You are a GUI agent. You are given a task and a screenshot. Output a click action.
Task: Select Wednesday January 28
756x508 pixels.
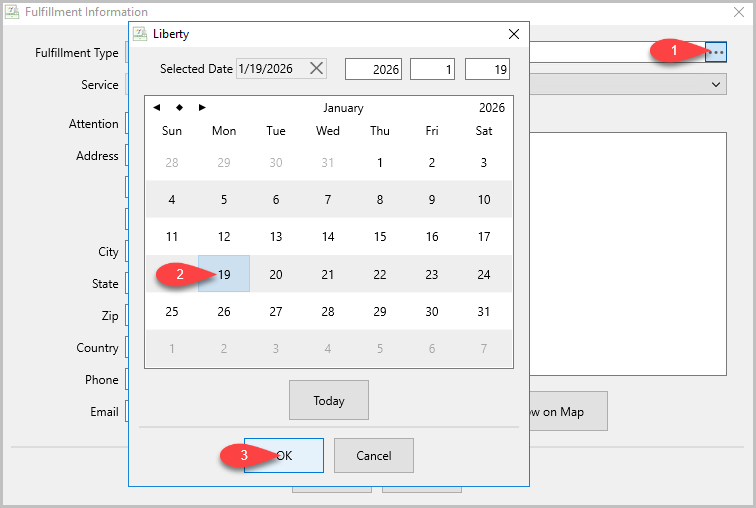tap(328, 311)
